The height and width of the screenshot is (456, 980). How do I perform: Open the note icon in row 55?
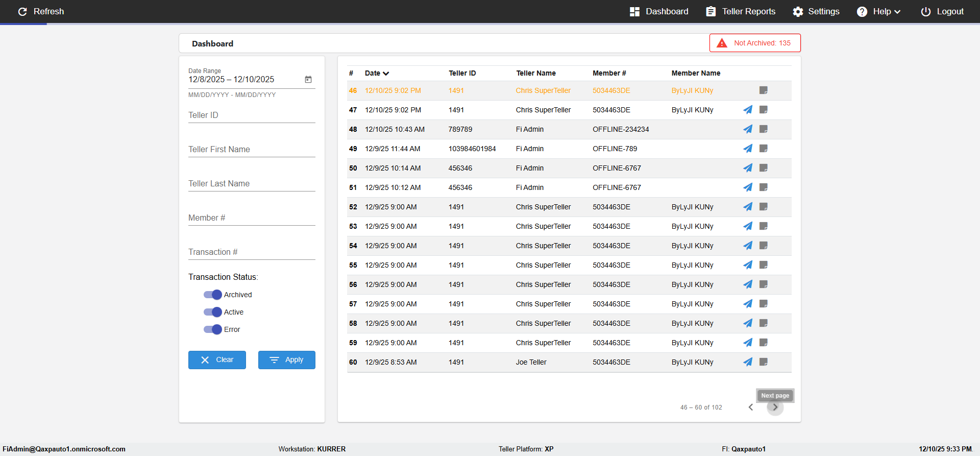pos(764,265)
